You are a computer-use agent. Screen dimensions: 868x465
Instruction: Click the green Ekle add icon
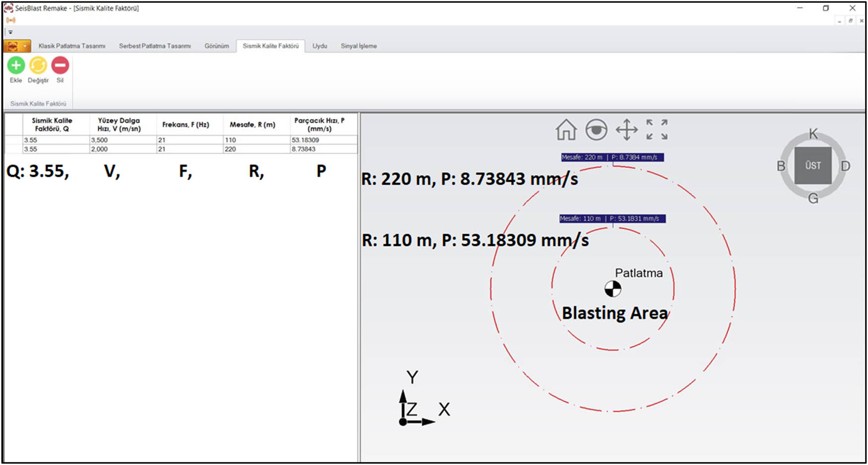pyautogui.click(x=16, y=65)
